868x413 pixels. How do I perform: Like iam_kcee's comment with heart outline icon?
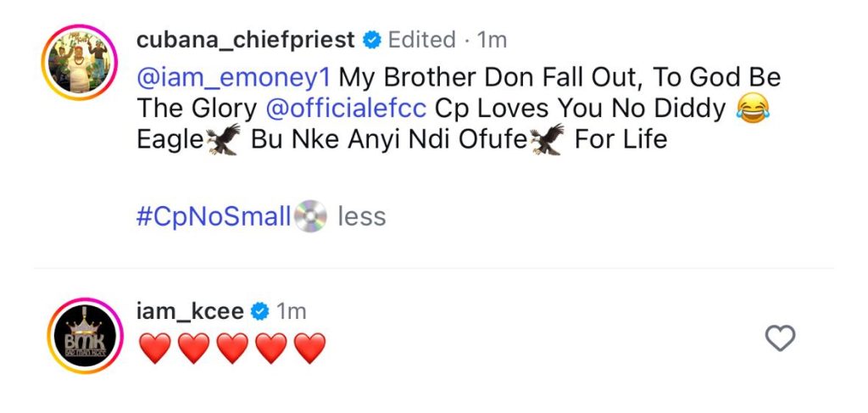[780, 339]
